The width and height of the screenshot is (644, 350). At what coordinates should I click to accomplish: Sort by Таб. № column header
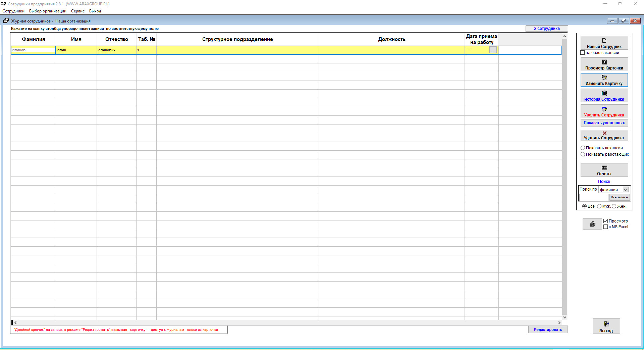(x=147, y=39)
